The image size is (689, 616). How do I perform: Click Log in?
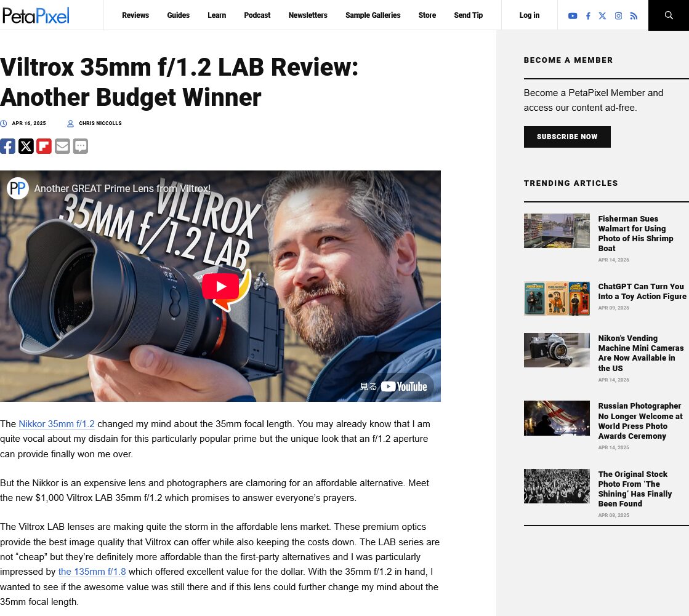tap(529, 15)
